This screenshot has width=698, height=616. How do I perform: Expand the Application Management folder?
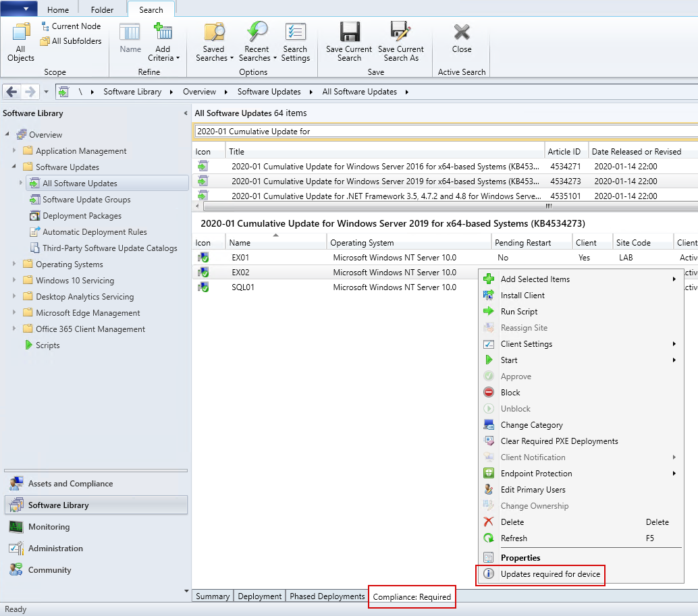pos(14,150)
